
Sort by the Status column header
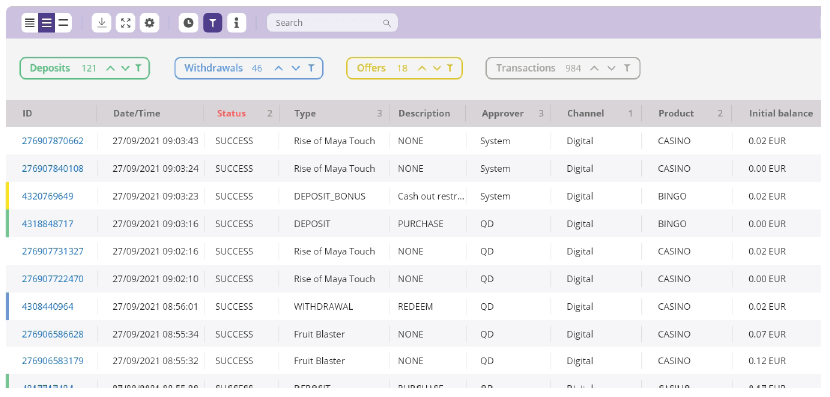coord(231,113)
